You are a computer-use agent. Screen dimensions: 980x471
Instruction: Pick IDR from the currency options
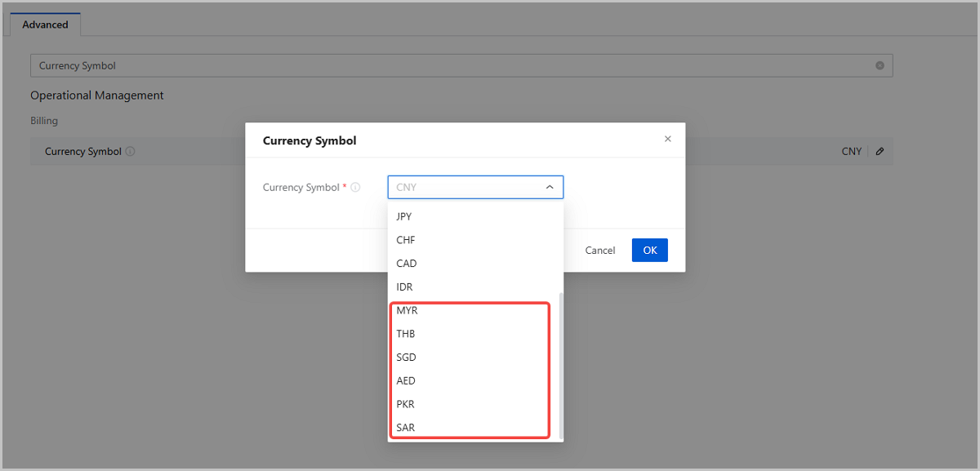click(405, 287)
